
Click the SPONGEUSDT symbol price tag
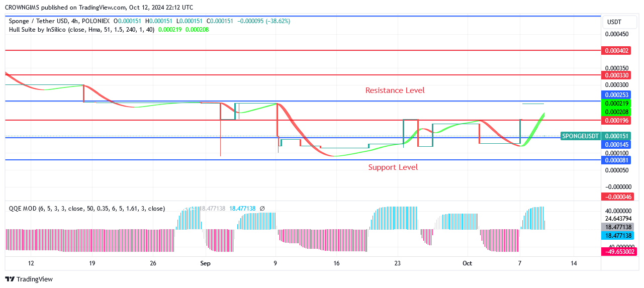click(580, 136)
